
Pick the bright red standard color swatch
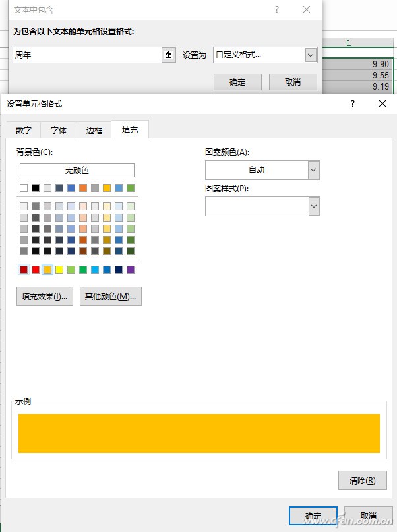36,270
